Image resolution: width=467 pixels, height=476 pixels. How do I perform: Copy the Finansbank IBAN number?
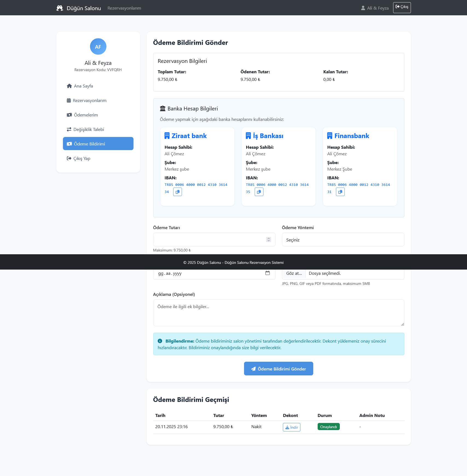coord(340,192)
